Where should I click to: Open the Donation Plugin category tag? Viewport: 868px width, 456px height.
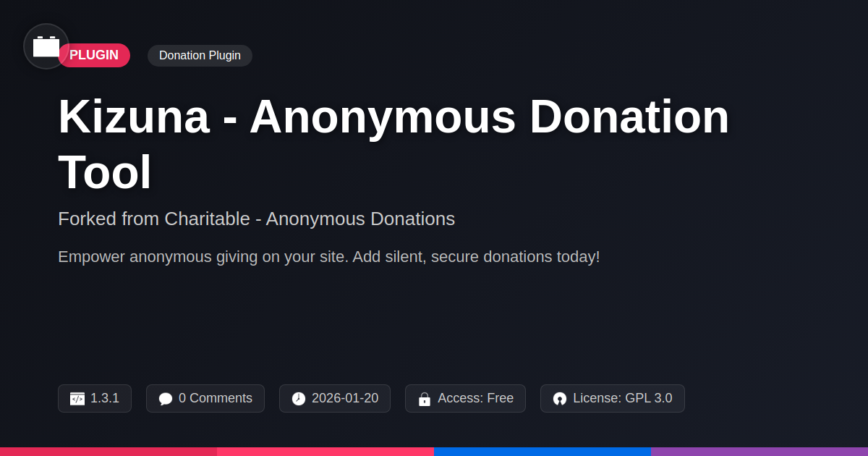click(x=200, y=56)
